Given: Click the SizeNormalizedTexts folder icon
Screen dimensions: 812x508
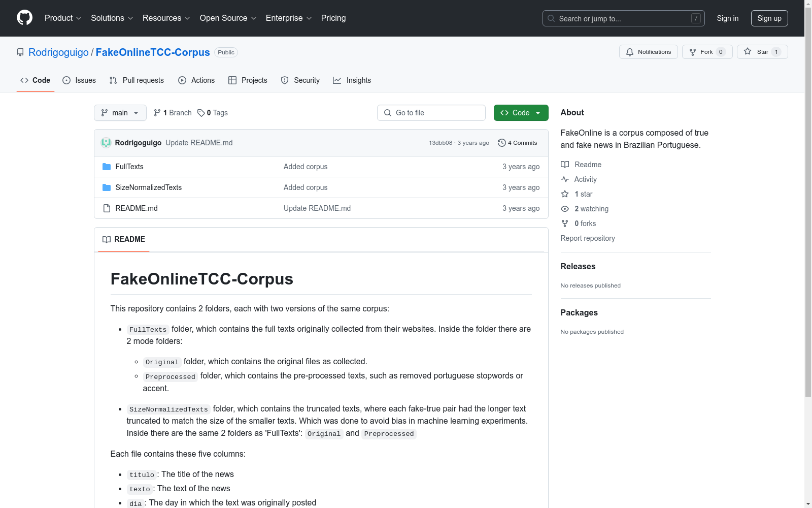Looking at the screenshot, I should tap(107, 187).
